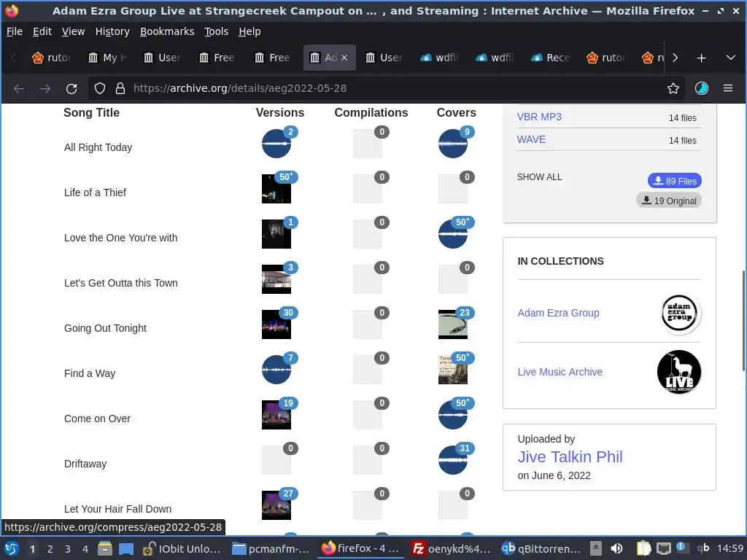Open Find a Way versions icon
Screen dimensions: 747x560
click(x=276, y=370)
